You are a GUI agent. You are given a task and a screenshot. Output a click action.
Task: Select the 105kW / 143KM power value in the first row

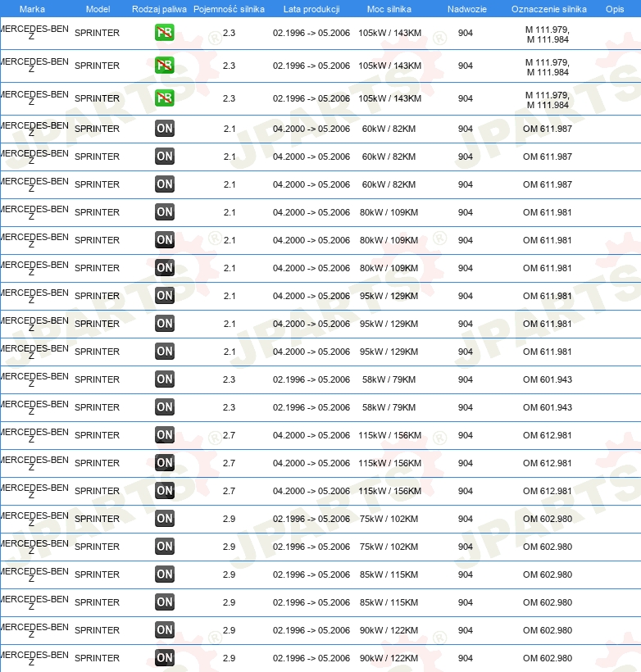coord(389,33)
